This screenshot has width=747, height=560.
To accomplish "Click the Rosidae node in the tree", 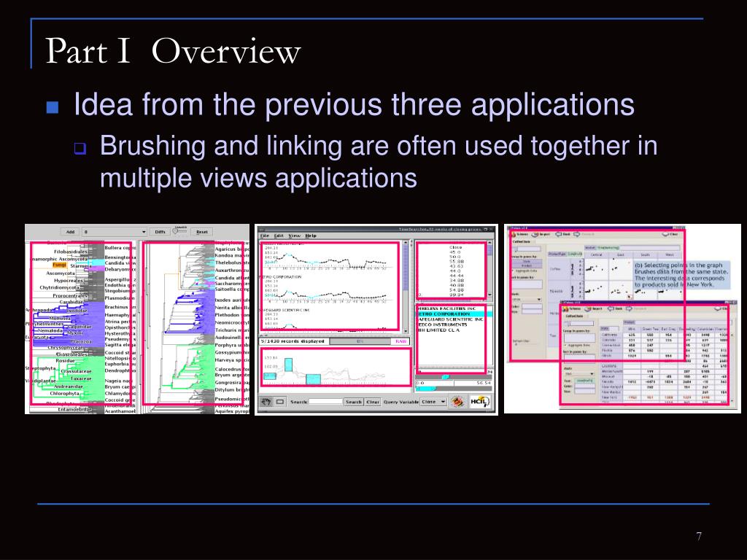I will tap(65, 361).
